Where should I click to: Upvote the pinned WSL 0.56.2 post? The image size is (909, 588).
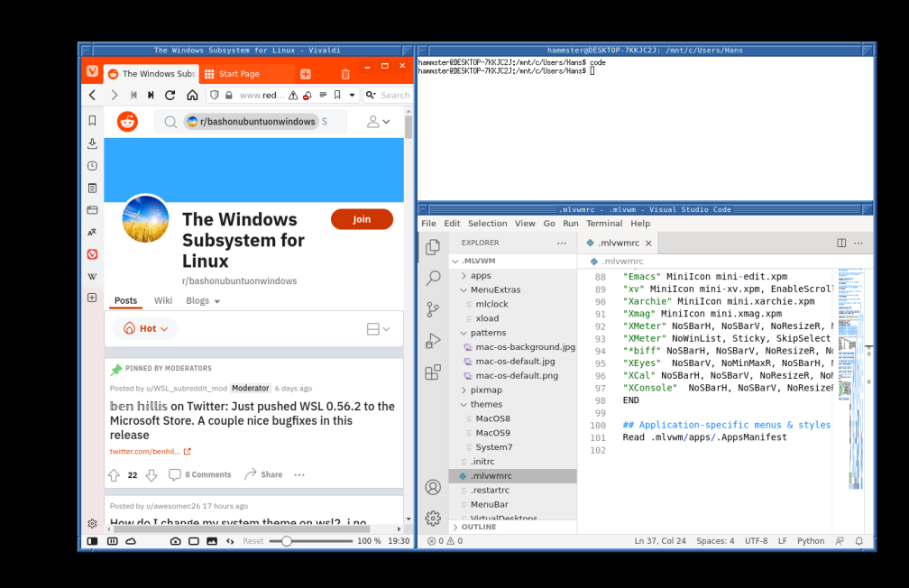115,475
